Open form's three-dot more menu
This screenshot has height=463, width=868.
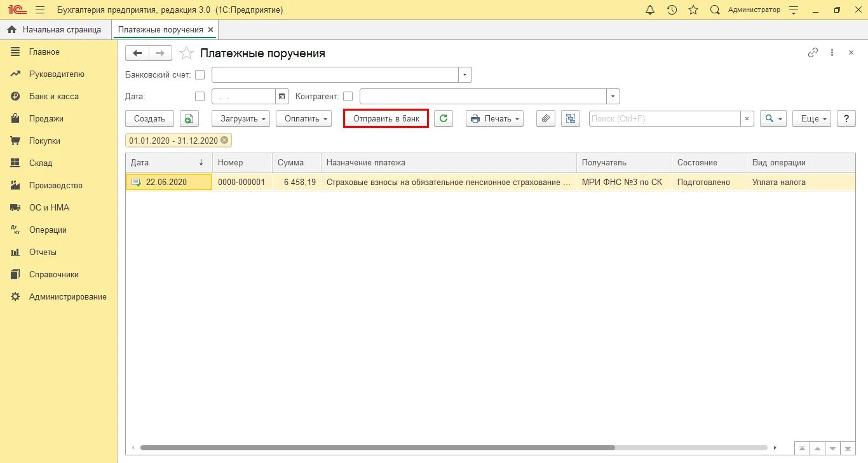[x=832, y=53]
